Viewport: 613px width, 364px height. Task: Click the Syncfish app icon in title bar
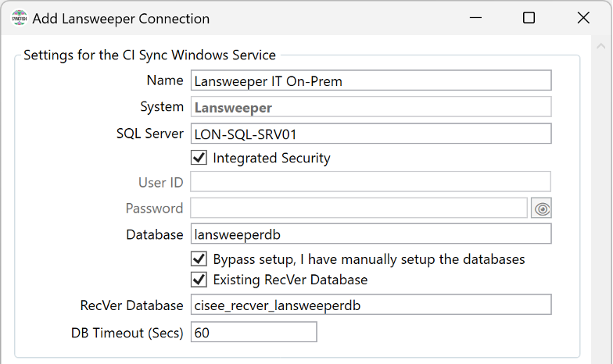tap(19, 18)
